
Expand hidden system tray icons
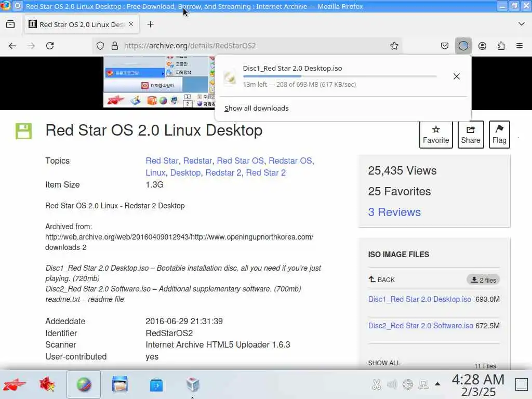437,384
